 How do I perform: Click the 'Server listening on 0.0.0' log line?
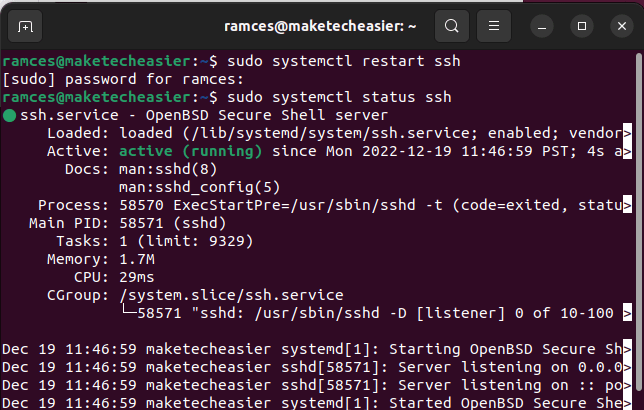(x=510, y=368)
